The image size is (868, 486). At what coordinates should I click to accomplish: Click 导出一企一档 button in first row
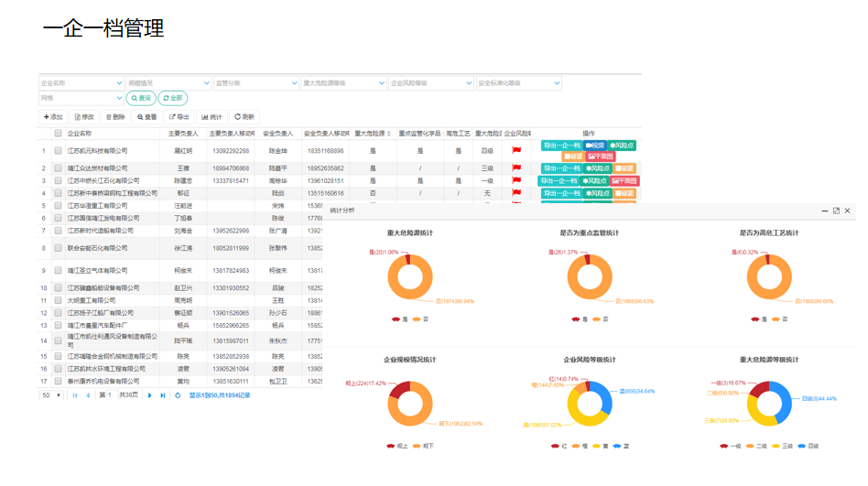pyautogui.click(x=560, y=146)
